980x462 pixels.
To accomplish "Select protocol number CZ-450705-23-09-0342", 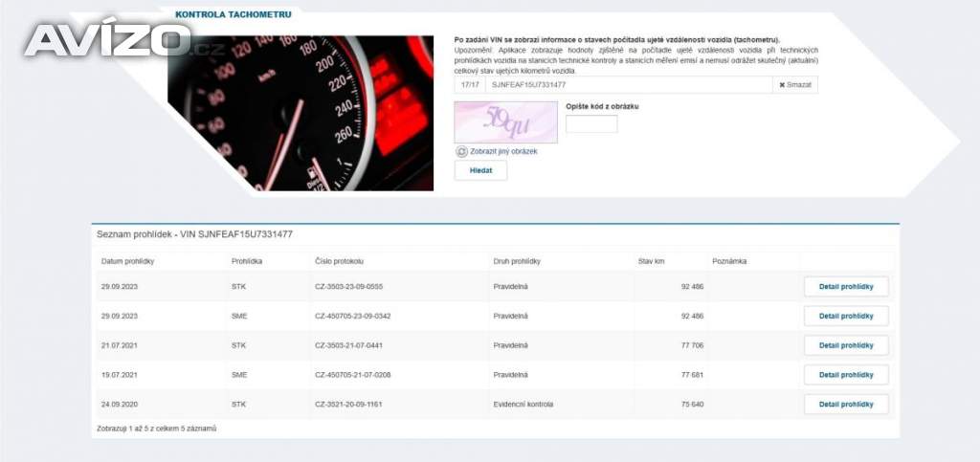I will 352,316.
